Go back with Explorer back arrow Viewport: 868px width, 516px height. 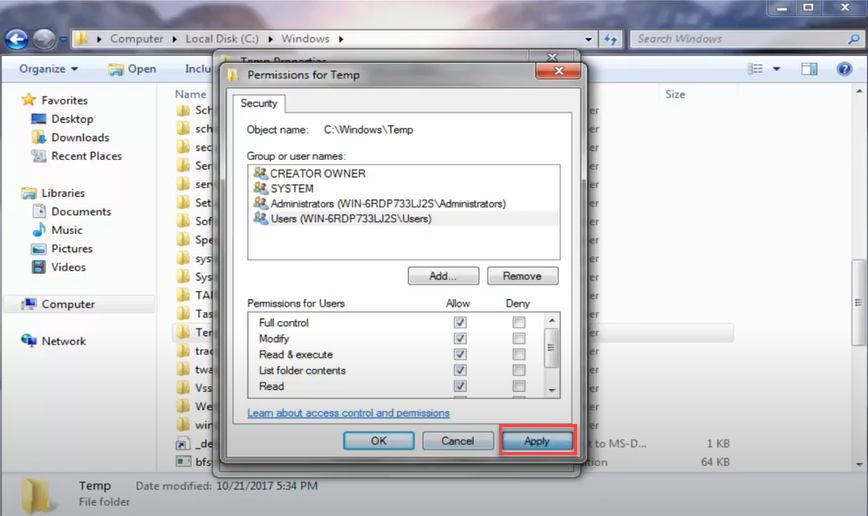coord(17,39)
